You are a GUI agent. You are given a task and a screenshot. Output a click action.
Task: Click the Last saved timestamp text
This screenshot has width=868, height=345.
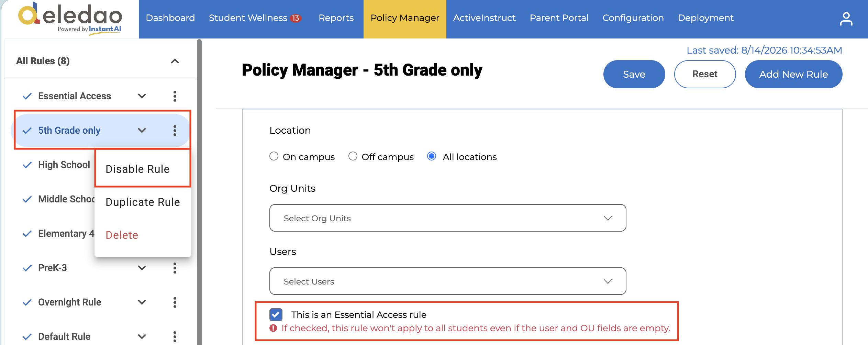click(x=764, y=50)
